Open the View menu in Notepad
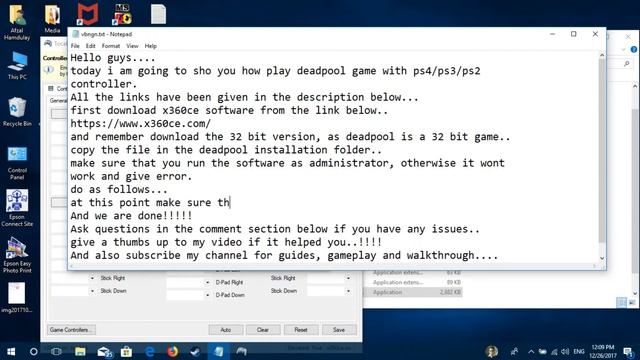Screen dimensions: 640x360 pyautogui.click(x=132, y=46)
